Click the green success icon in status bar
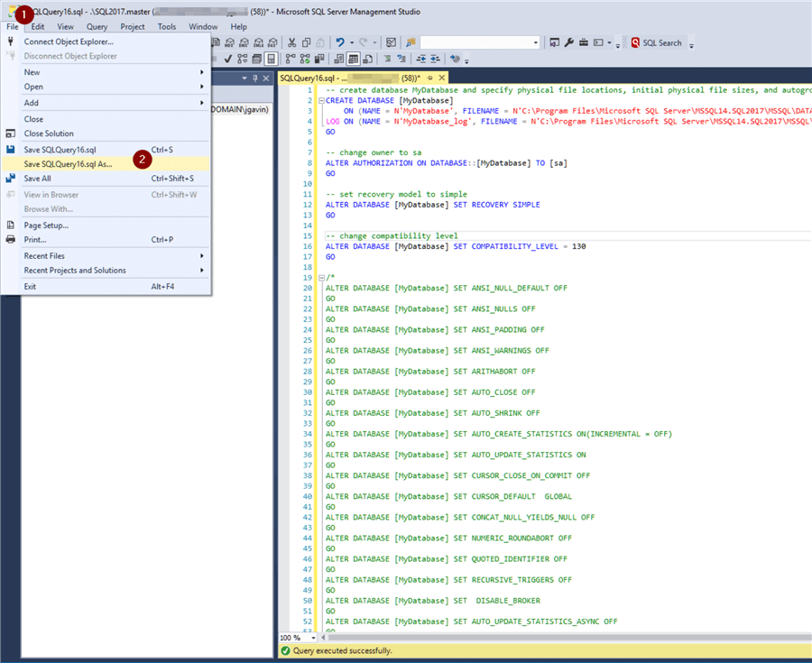 285,650
